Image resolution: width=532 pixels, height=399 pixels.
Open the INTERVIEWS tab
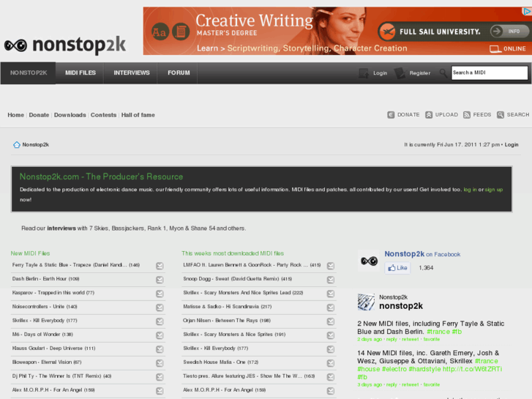click(x=132, y=72)
